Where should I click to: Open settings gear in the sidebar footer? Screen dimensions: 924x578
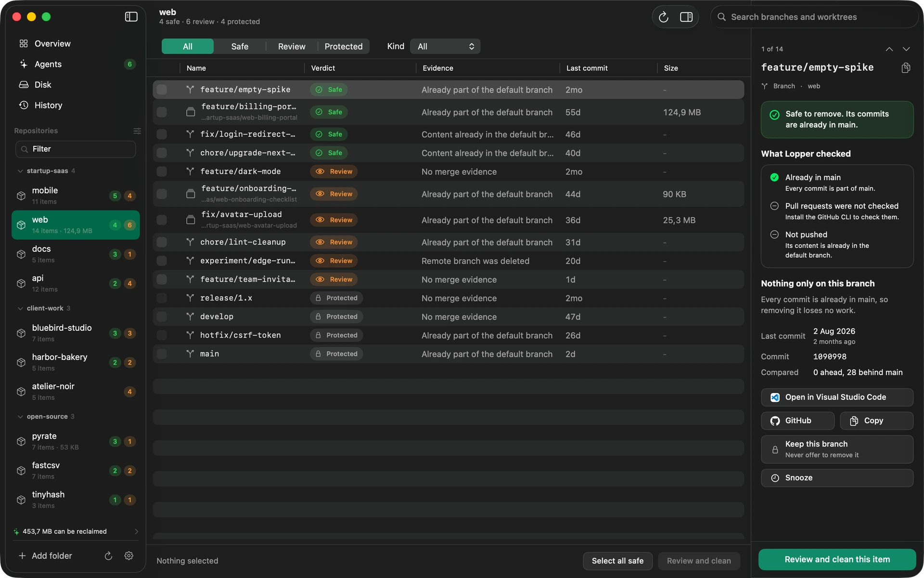[x=128, y=556]
